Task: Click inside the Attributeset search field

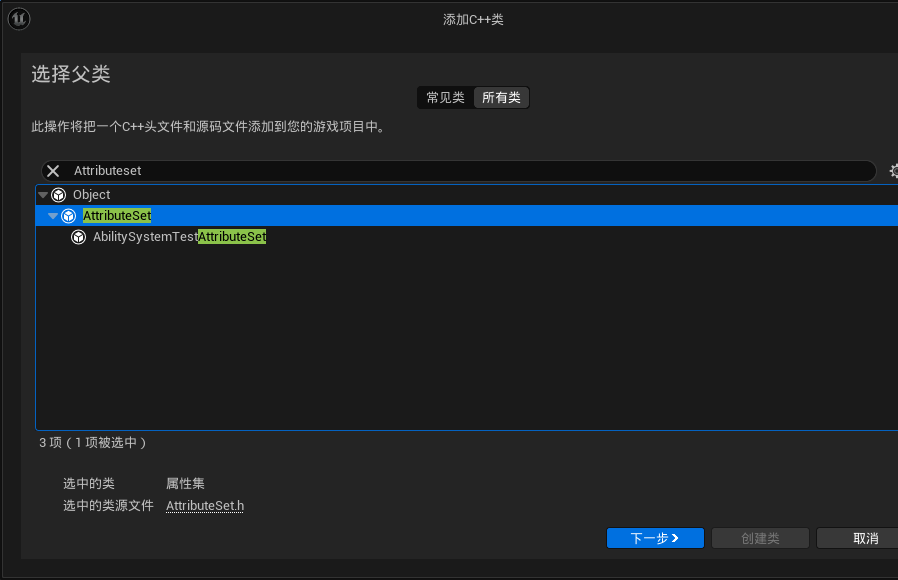Action: pos(300,170)
